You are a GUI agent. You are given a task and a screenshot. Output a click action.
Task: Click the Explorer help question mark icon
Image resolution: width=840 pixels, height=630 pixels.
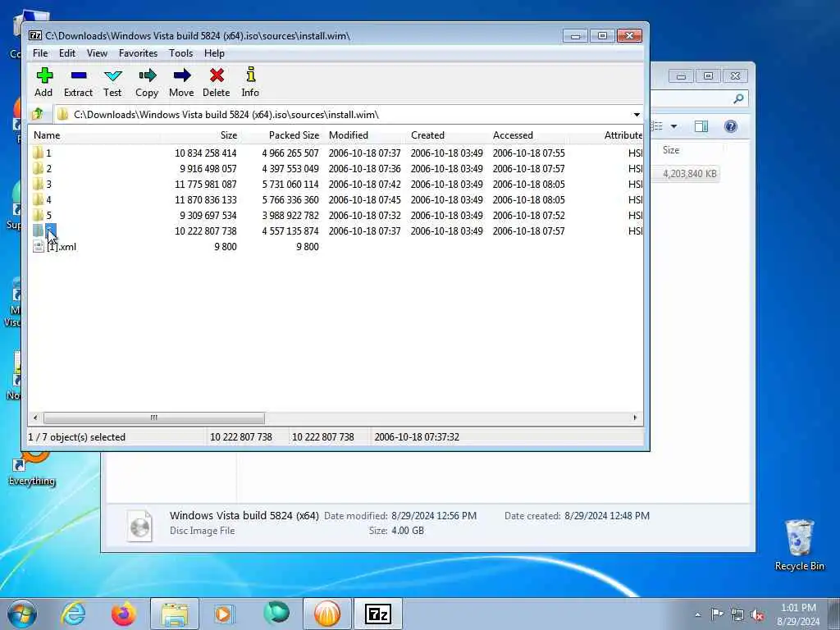point(731,126)
